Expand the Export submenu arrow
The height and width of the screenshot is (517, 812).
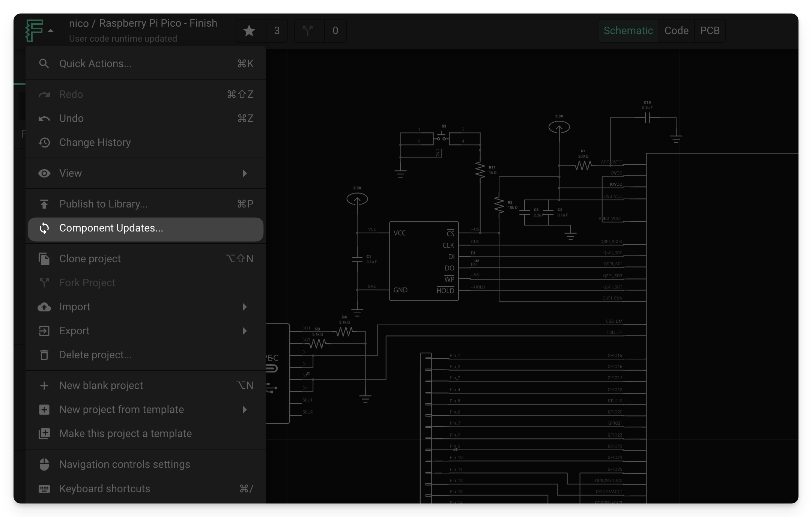click(245, 331)
